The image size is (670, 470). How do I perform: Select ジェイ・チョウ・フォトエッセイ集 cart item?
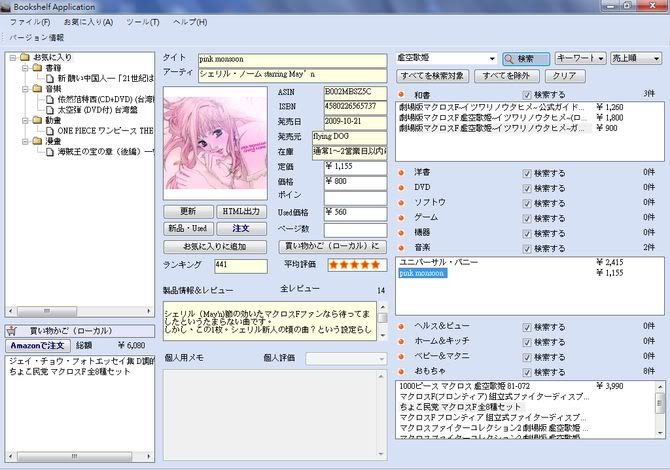tap(81, 361)
